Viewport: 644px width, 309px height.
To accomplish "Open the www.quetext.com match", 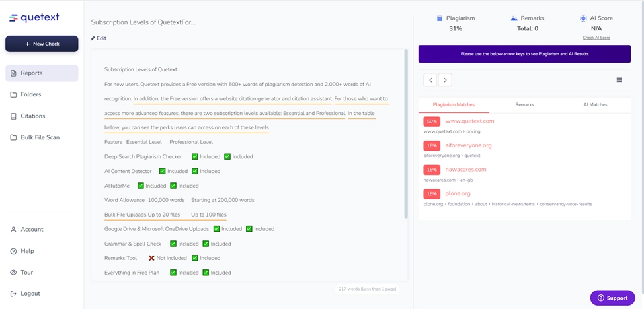I will pyautogui.click(x=469, y=121).
